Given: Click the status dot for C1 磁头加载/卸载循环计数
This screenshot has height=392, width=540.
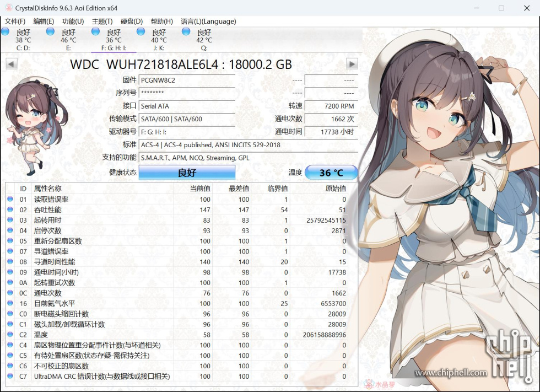Looking at the screenshot, I should coord(10,324).
